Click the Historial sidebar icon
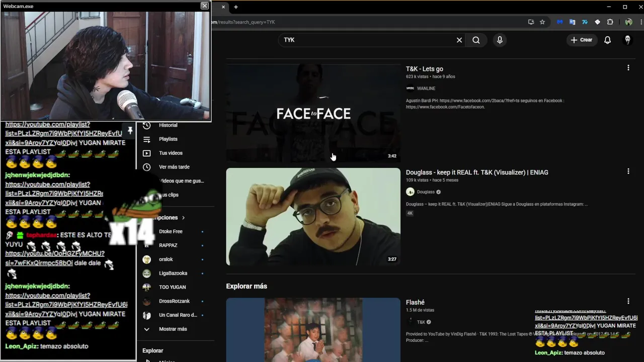The width and height of the screenshot is (644, 362). pyautogui.click(x=146, y=125)
